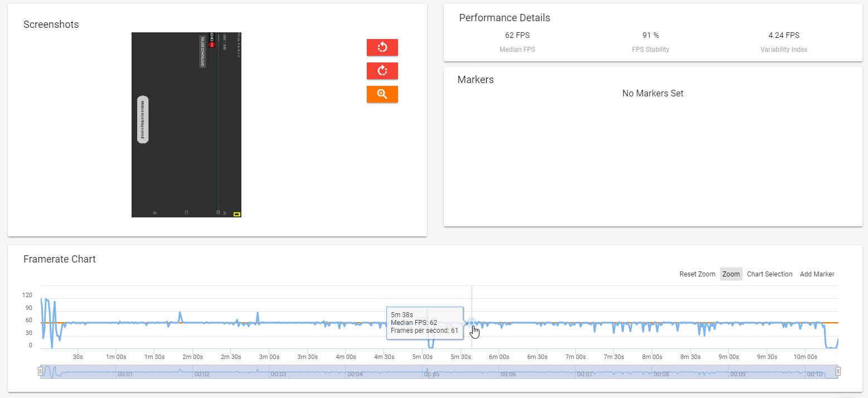Click the highlighted chart data point
868x398 pixels.
[x=472, y=323]
